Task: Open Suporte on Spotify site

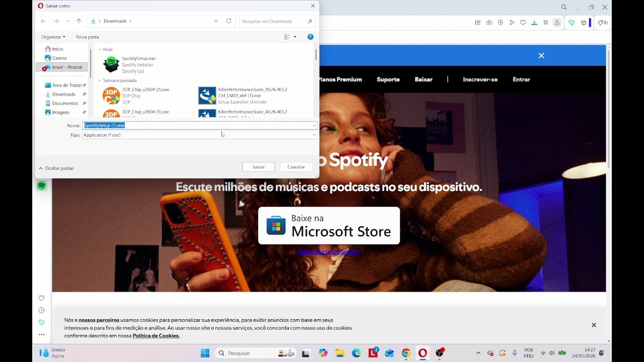Action: click(x=388, y=79)
